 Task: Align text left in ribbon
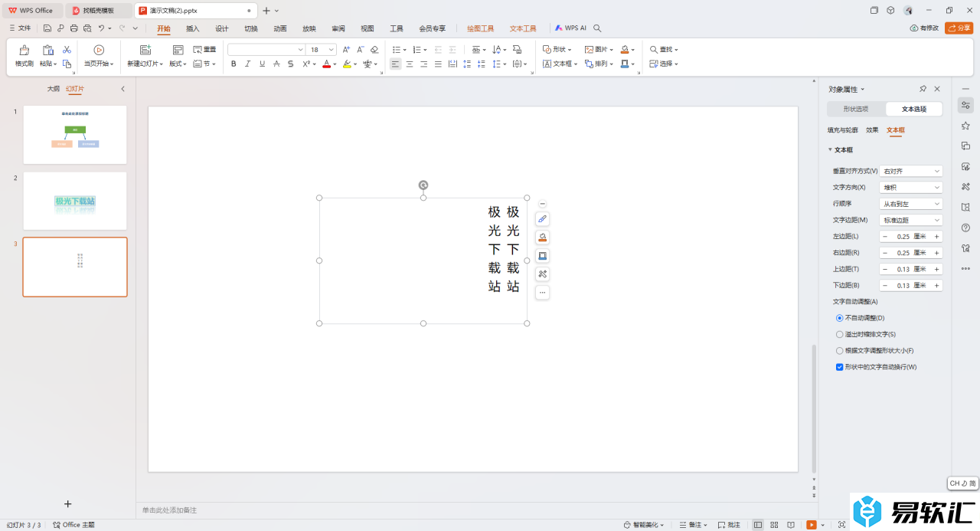(x=395, y=64)
